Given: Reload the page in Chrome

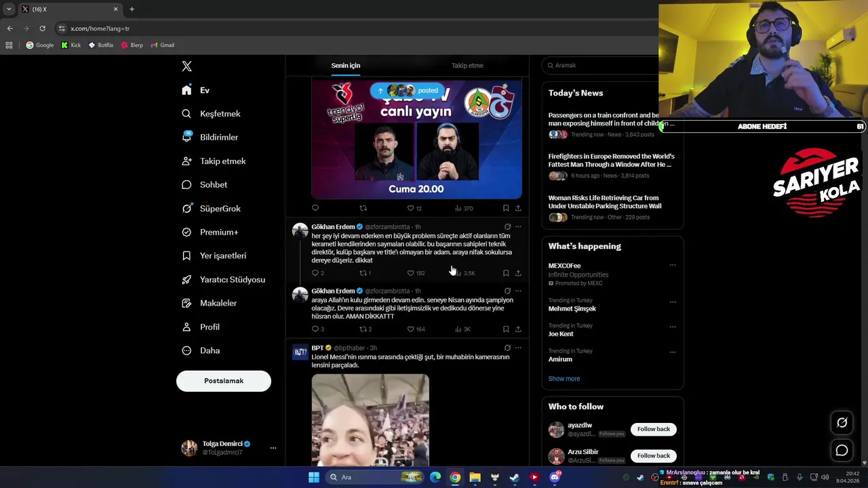Looking at the screenshot, I should 42,28.
